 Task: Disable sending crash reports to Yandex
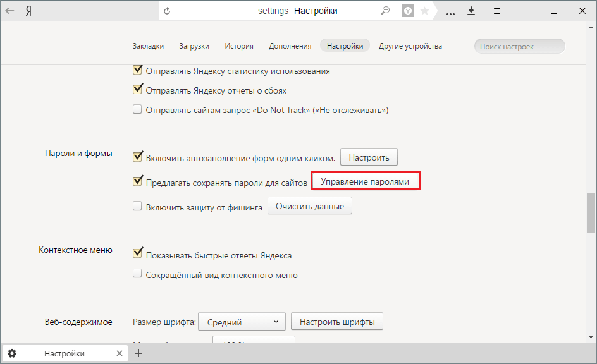[x=137, y=90]
